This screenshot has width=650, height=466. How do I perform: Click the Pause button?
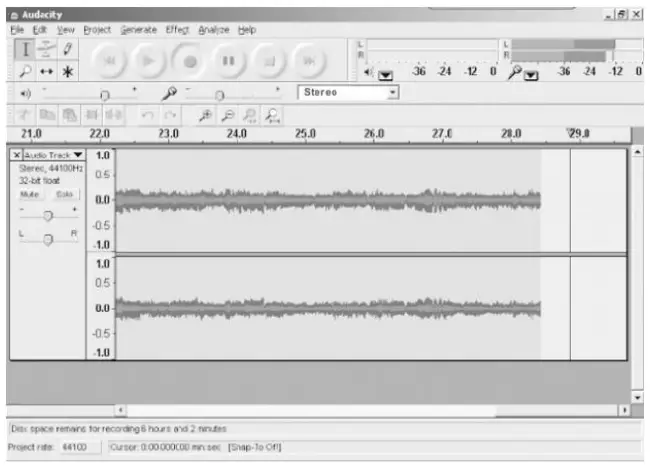pyautogui.click(x=228, y=61)
